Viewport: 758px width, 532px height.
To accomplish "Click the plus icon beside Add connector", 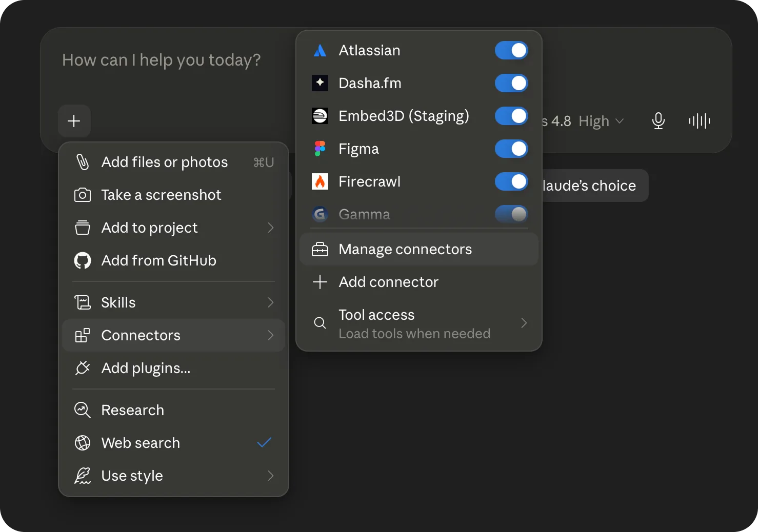I will coord(320,282).
